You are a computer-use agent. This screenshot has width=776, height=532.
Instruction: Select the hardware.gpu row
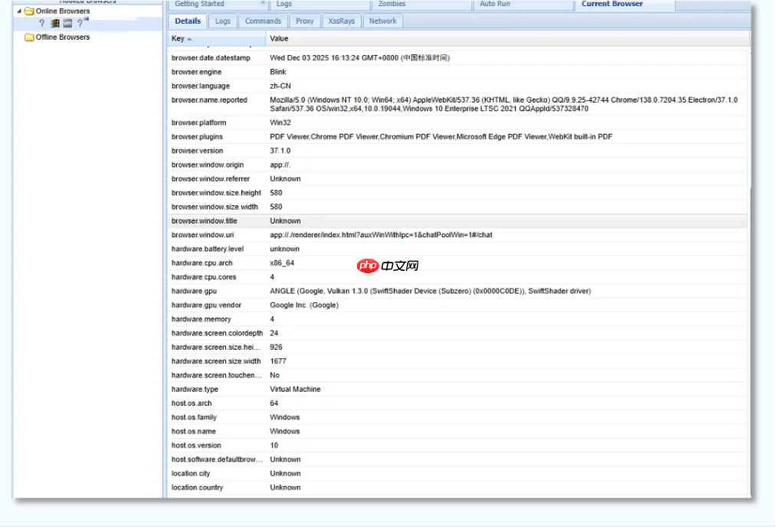point(194,291)
